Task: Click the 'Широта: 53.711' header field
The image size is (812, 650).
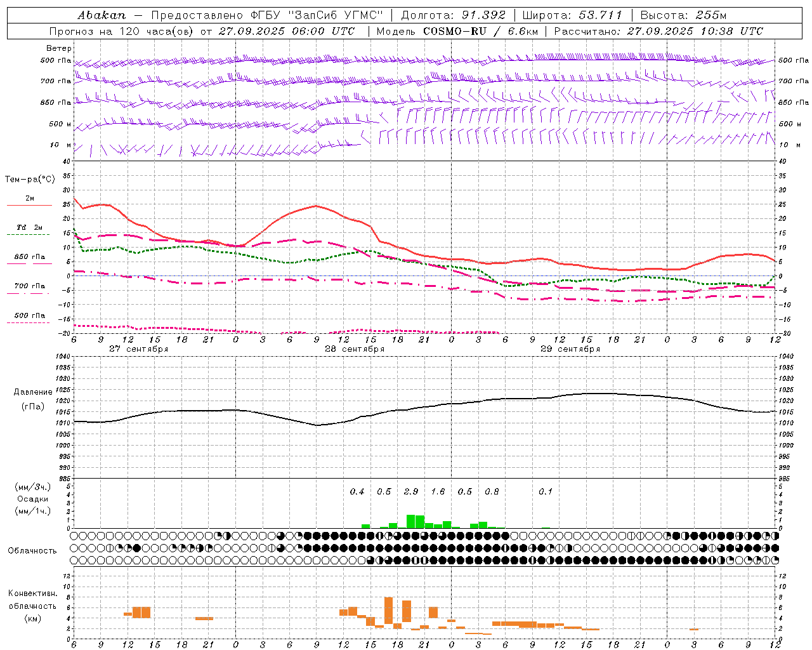Action: [572, 15]
